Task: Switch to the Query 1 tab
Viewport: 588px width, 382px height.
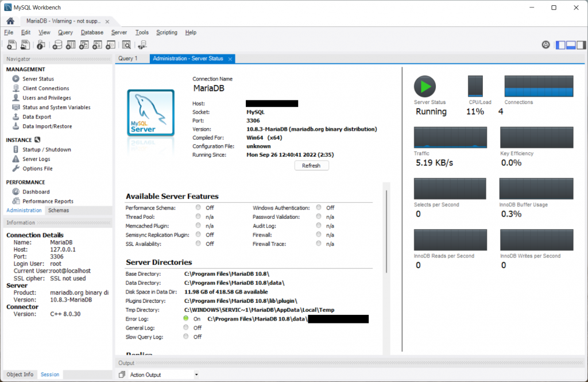Action: 128,59
